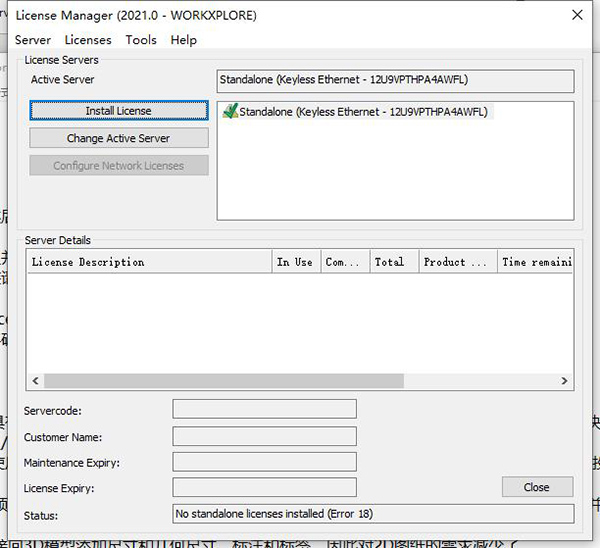This screenshot has height=548, width=600.
Task: Click the License Expiry: label
Action: (x=59, y=488)
